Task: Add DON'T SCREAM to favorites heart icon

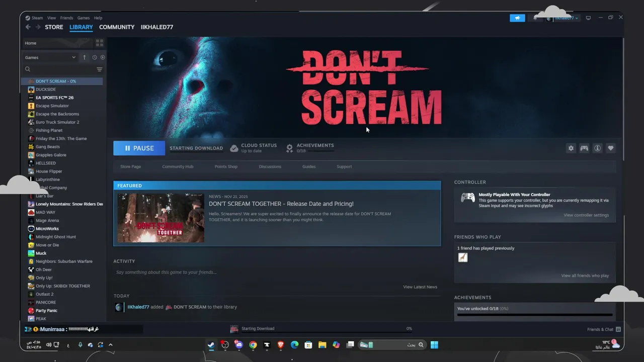Action: pos(610,148)
